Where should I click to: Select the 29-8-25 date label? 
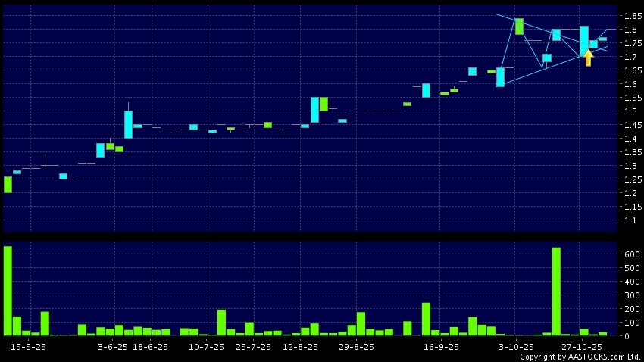point(356,346)
